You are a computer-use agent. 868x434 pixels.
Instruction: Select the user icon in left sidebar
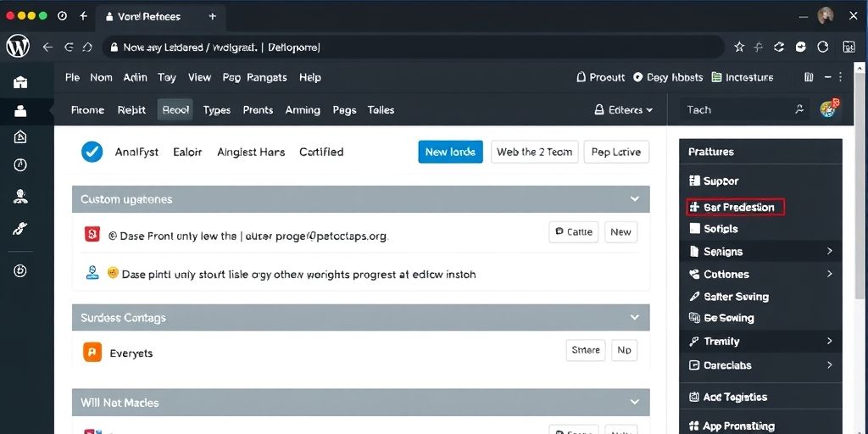[x=20, y=111]
